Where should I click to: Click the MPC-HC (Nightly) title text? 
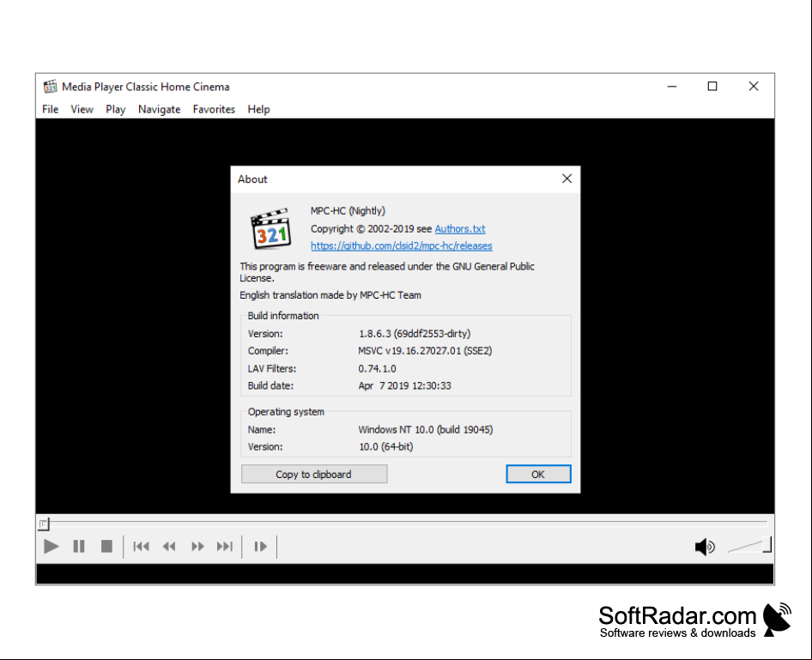point(348,210)
